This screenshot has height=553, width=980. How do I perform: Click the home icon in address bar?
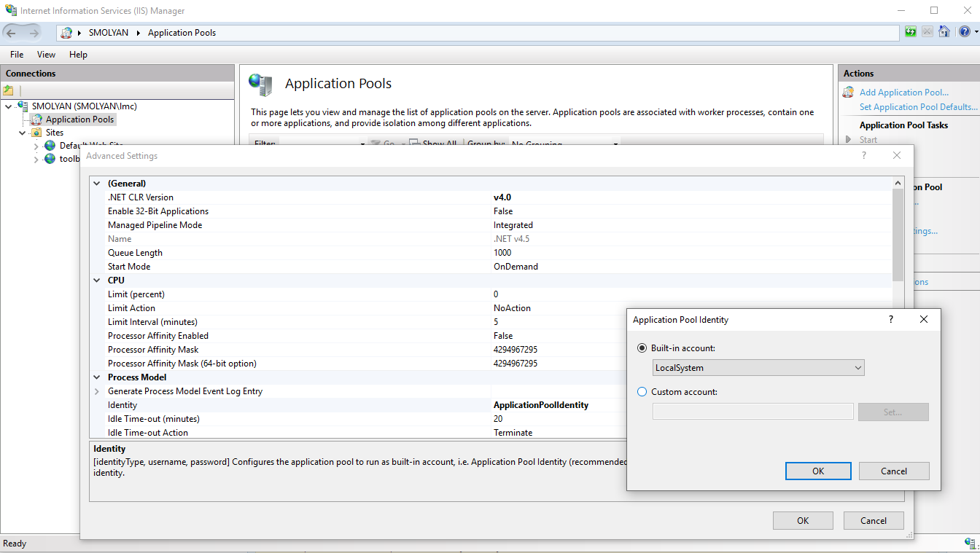pos(944,32)
